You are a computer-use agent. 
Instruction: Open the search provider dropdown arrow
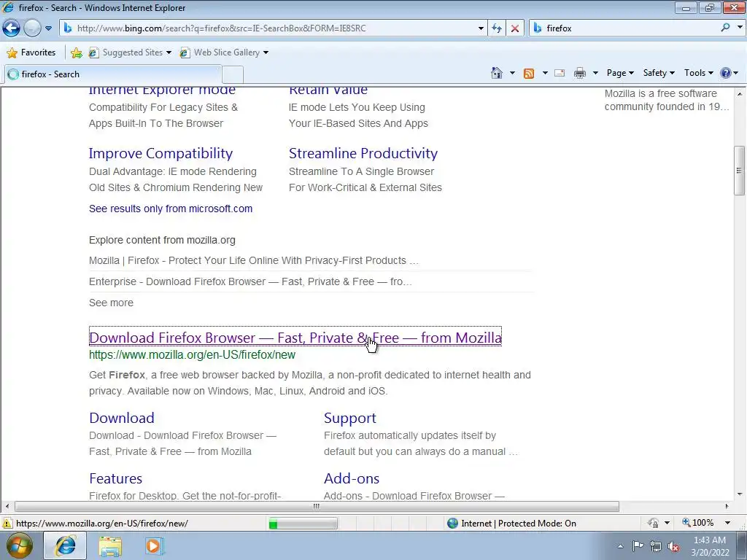tap(740, 28)
